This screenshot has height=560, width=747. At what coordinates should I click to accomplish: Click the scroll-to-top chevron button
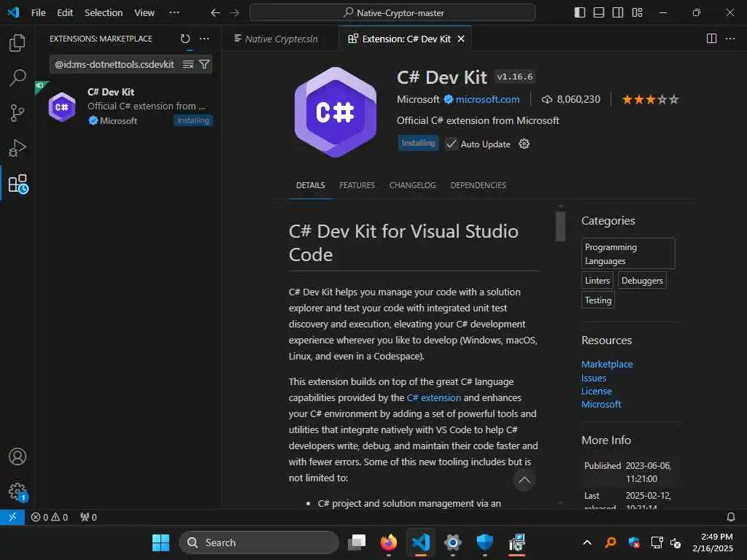tap(524, 480)
